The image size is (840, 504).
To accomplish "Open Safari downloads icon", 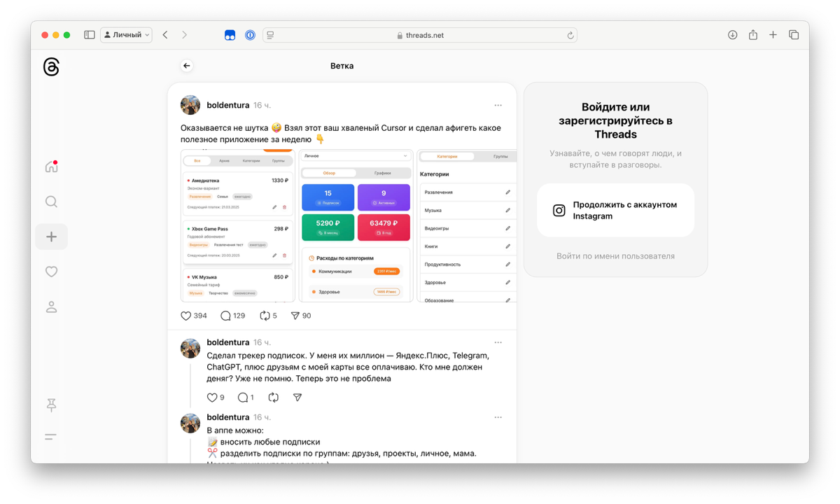I will pyautogui.click(x=732, y=35).
